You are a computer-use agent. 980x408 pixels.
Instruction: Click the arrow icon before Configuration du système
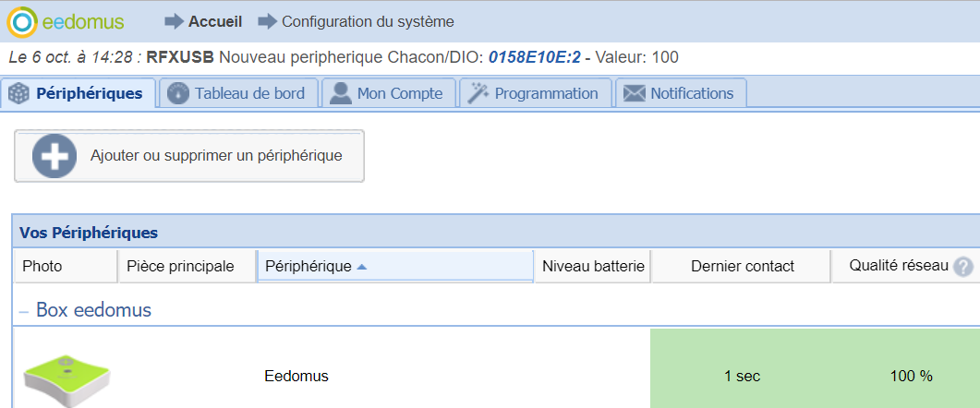pos(268,22)
